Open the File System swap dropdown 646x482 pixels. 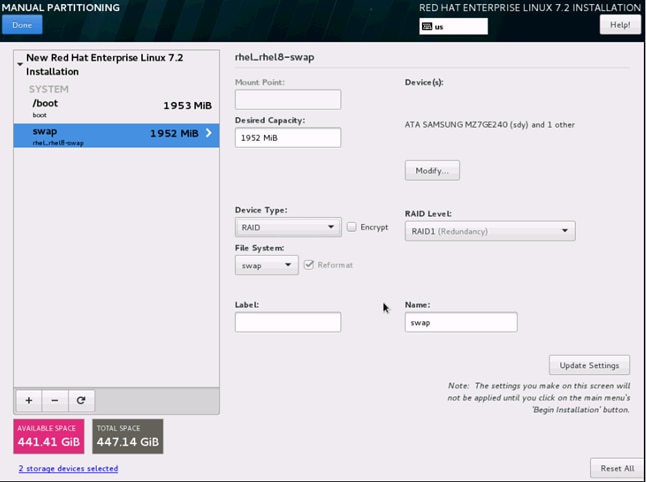267,265
